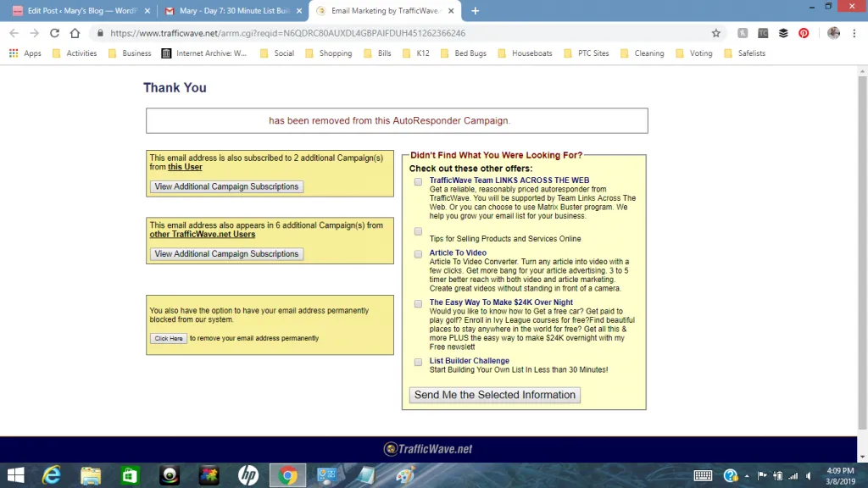Open the List Builder Challenge offer title

470,361
